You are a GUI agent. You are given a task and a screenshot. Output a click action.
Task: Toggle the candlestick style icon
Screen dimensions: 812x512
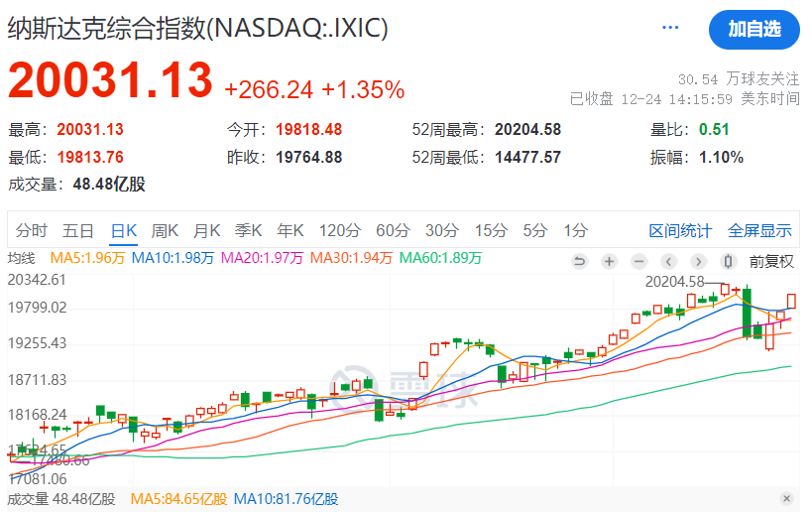click(x=729, y=262)
